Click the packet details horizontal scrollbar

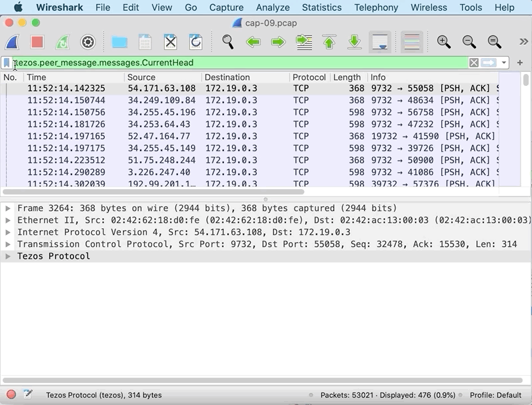click(262, 380)
